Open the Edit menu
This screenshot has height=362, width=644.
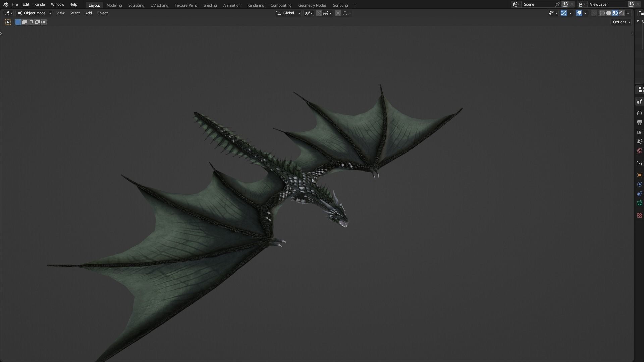point(26,4)
